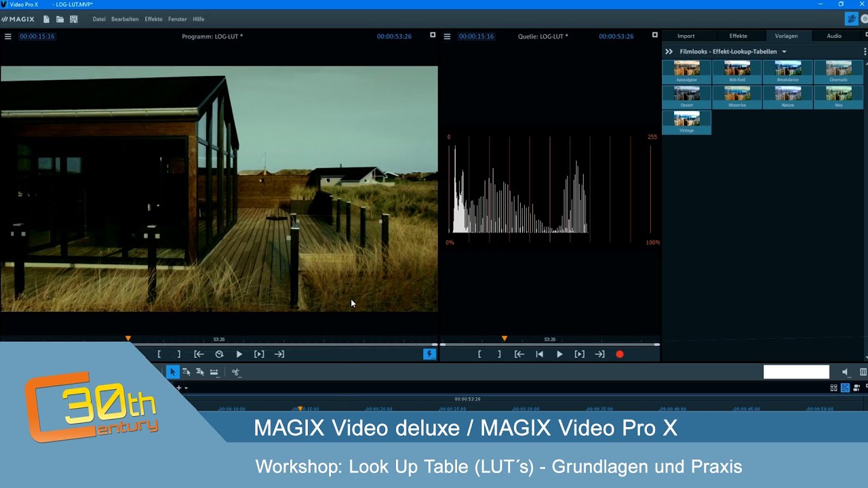The image size is (868, 488).
Task: Click the orange playhead marker on the source scrubber
Action: (x=504, y=338)
